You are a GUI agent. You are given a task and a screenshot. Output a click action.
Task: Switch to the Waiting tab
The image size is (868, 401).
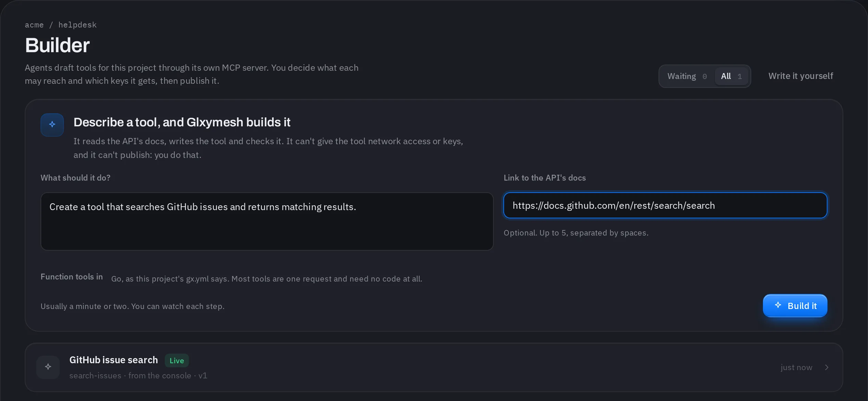(687, 76)
